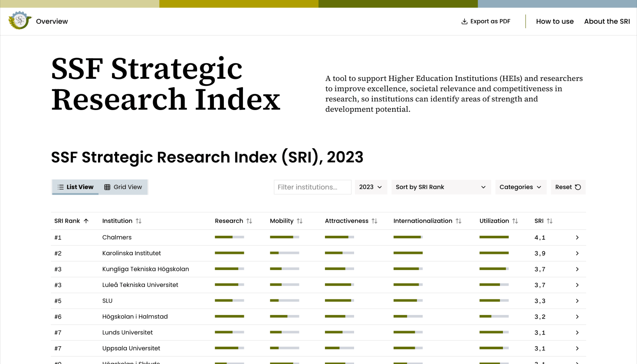Click Karolinska Institutet's Mobility score bar
Image resolution: width=637 pixels, height=364 pixels.
click(x=285, y=253)
